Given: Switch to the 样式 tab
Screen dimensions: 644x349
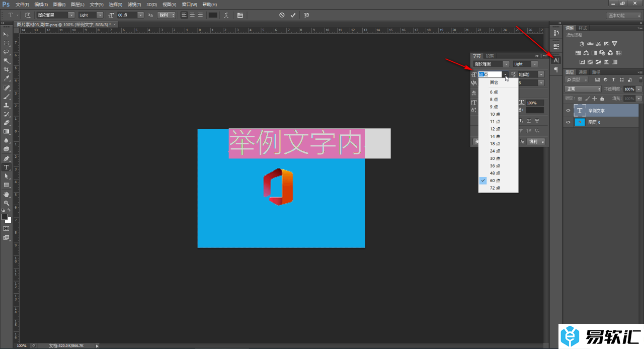Looking at the screenshot, I should (x=583, y=28).
